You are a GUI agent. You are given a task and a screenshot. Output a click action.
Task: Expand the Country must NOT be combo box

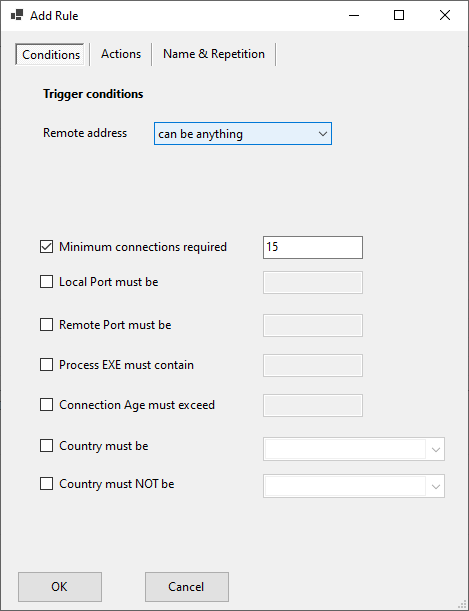coord(354,486)
